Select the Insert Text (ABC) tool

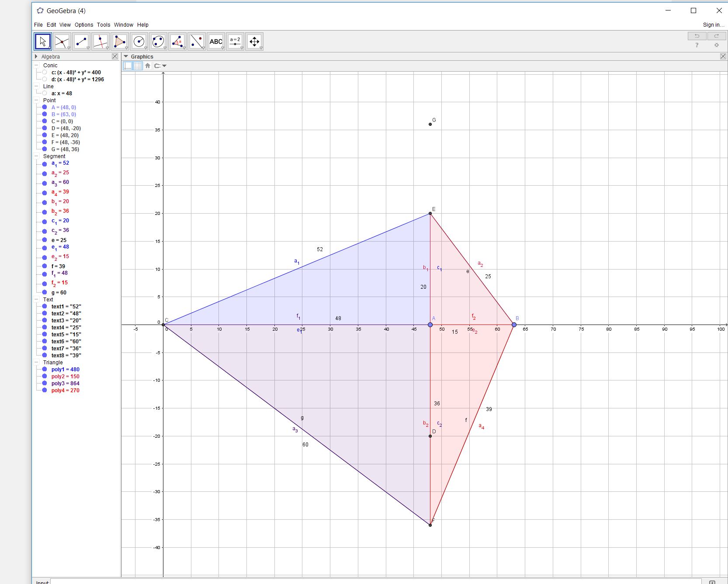[x=216, y=41]
